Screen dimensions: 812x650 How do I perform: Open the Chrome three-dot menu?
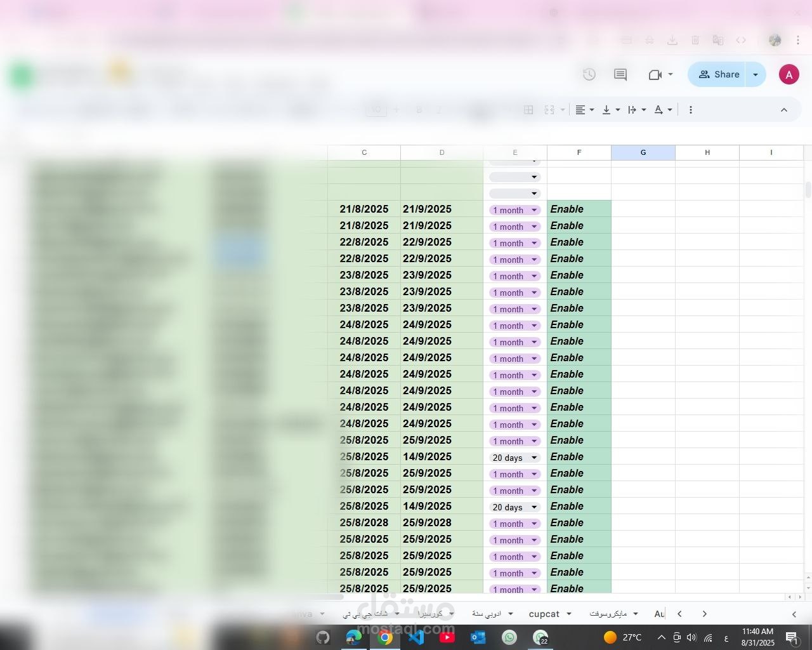[x=798, y=40]
